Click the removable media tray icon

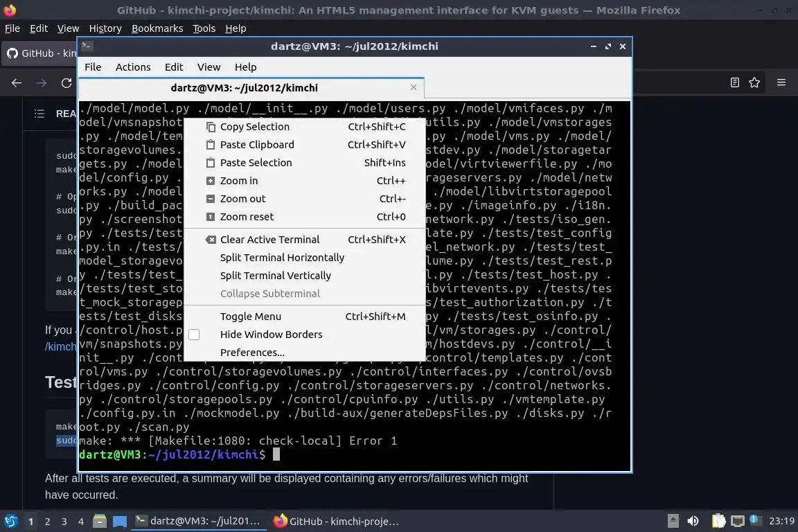673,521
